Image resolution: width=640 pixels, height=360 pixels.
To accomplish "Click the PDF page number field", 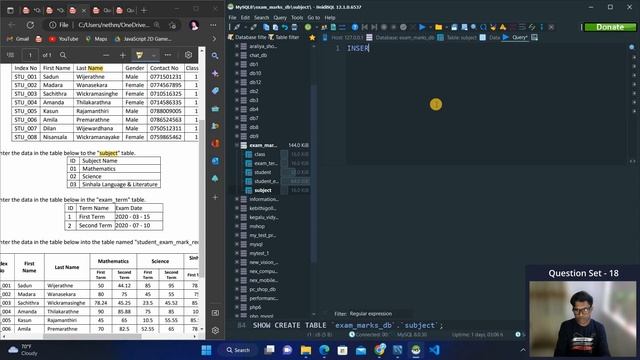I will (30, 55).
